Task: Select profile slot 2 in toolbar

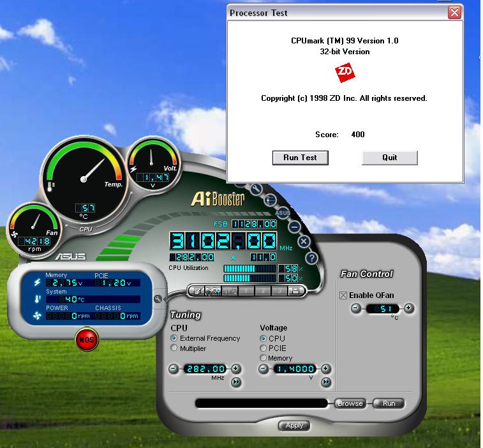Action: tap(263, 291)
